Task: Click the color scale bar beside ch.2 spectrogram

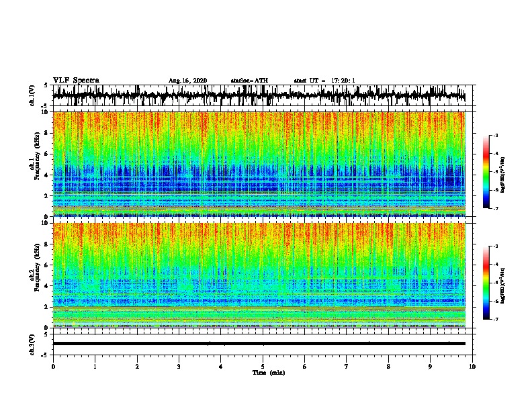Action: [486, 283]
